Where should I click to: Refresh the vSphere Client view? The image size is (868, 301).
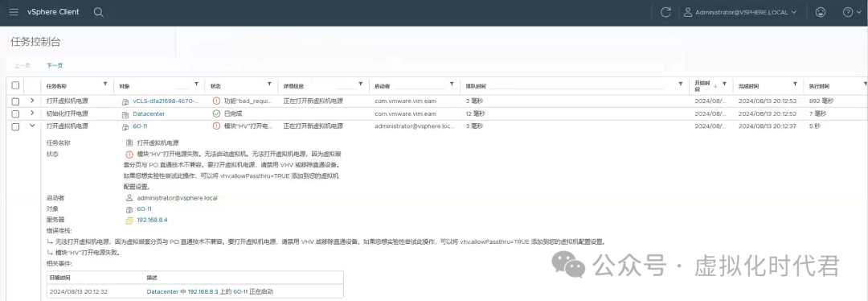pyautogui.click(x=666, y=11)
